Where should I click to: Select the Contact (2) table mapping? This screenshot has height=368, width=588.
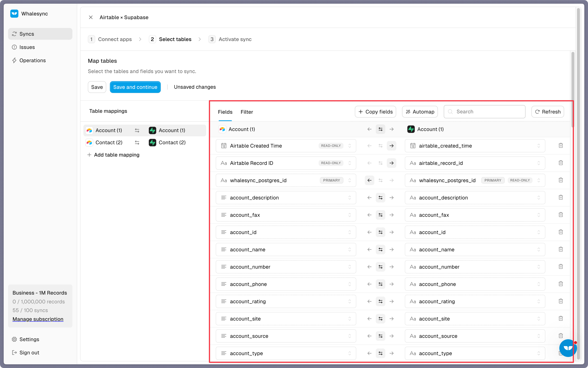145,143
